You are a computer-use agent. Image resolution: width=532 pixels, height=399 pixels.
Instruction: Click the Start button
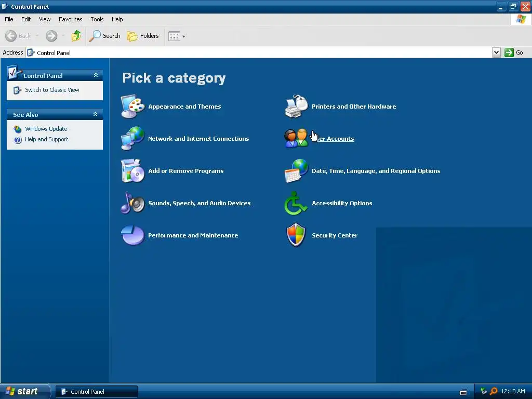tap(25, 391)
